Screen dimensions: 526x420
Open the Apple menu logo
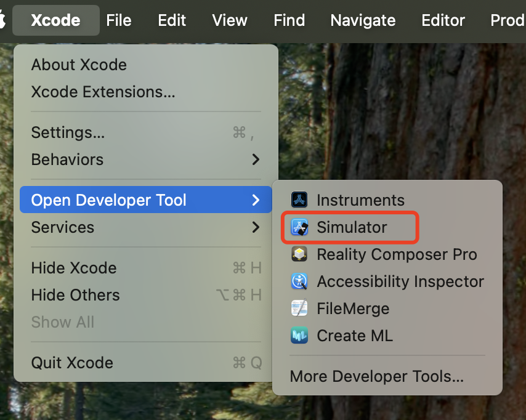click(x=3, y=20)
